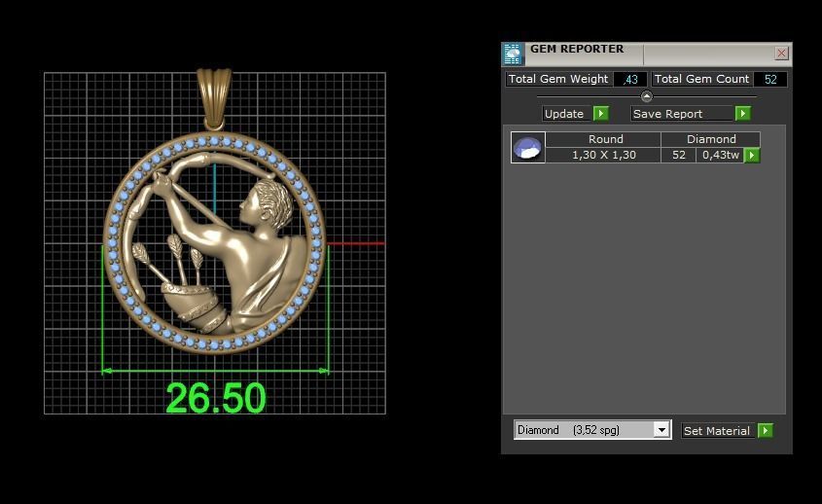Click the Diamond material cell

tap(711, 139)
